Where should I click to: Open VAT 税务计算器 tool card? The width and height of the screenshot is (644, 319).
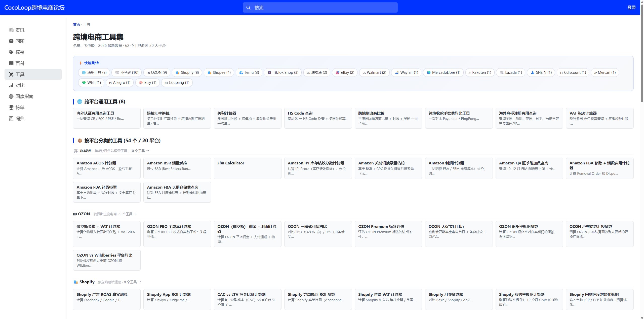[x=600, y=118]
